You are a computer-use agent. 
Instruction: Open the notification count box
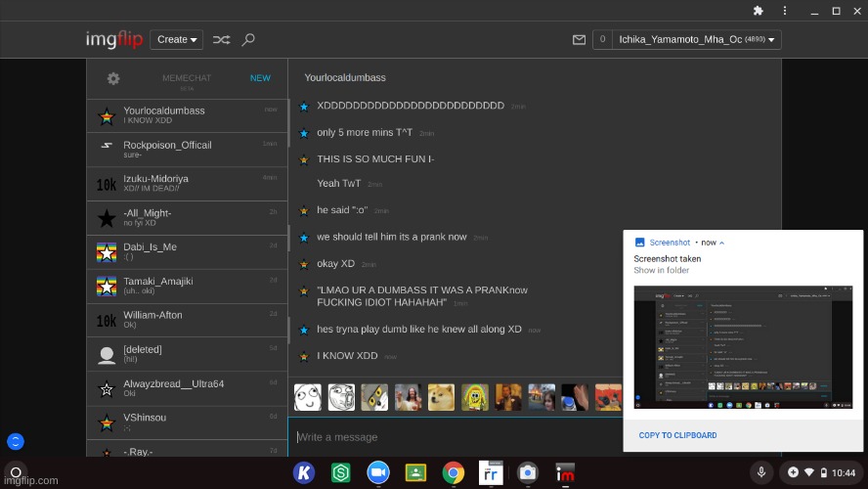coord(602,40)
